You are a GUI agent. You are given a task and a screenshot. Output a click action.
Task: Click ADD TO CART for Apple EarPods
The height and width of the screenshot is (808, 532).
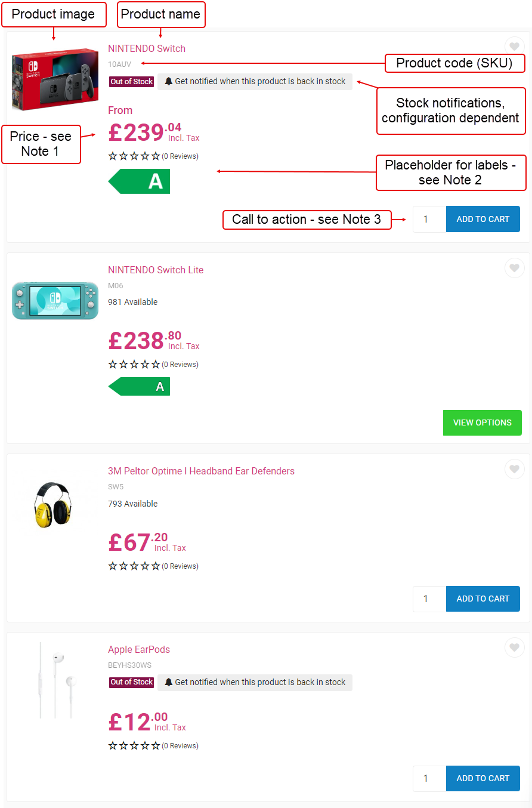click(482, 778)
